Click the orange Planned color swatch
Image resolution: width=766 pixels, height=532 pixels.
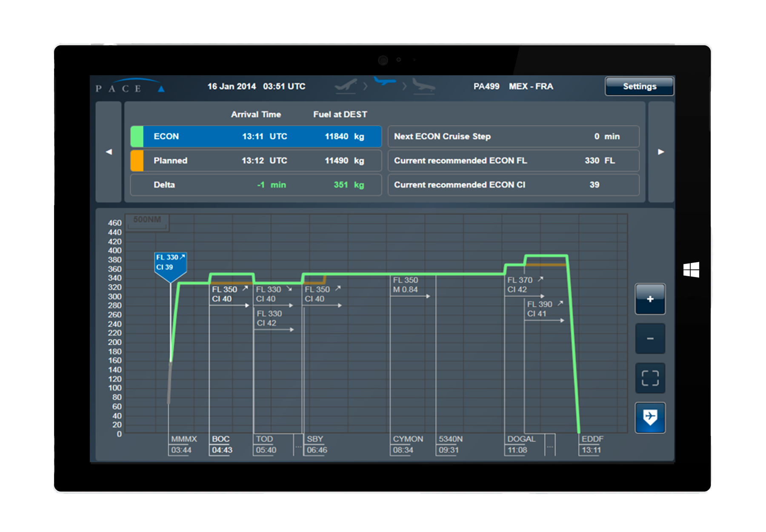pos(137,161)
